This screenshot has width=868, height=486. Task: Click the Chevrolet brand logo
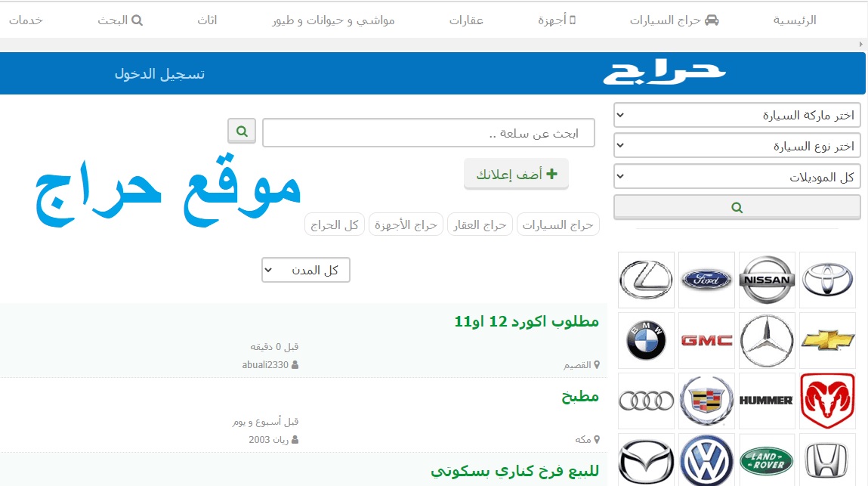828,340
